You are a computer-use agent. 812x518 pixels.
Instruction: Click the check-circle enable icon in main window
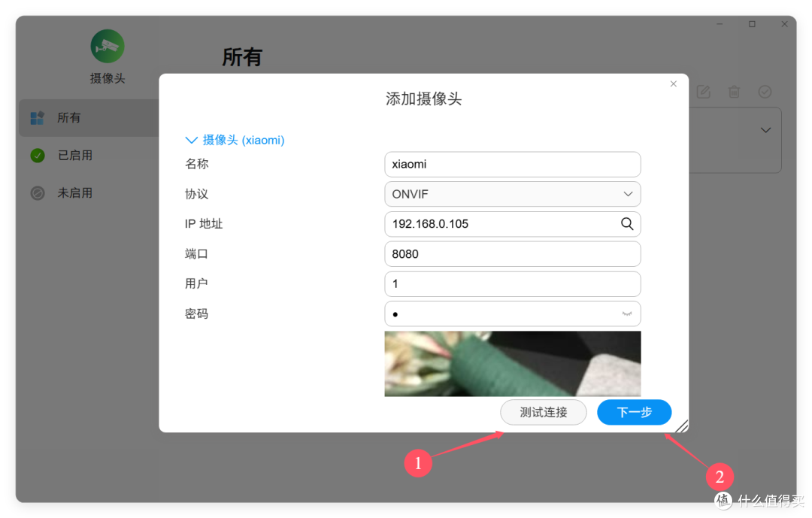coord(765,92)
